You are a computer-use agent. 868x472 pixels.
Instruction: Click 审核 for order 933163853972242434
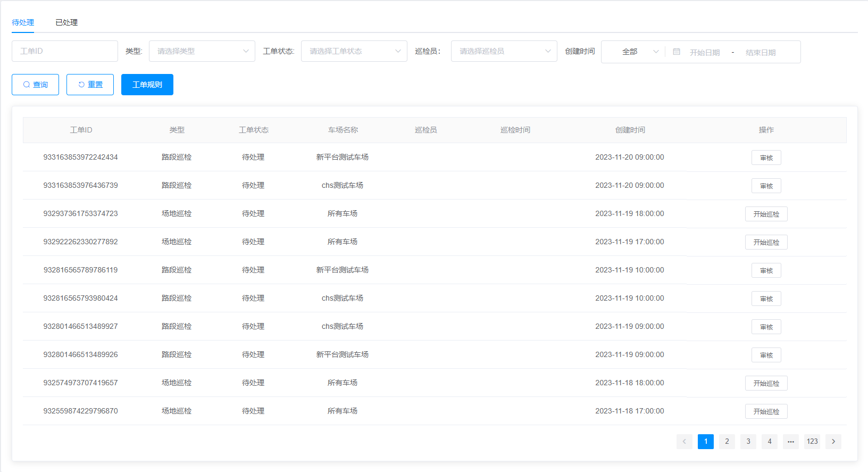(x=766, y=158)
